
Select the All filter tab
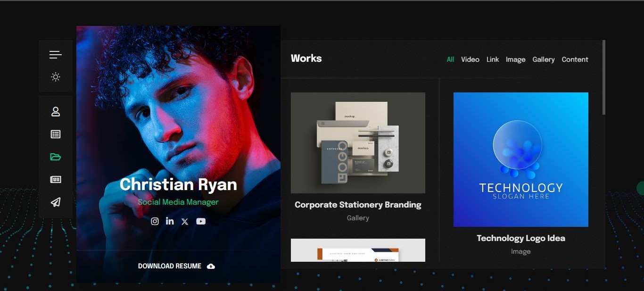pyautogui.click(x=450, y=59)
